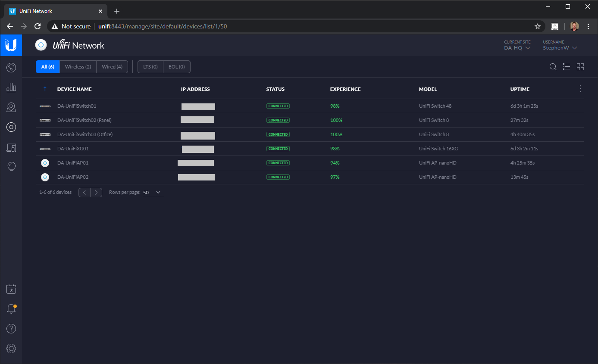The image size is (598, 364).
Task: Switch to the UniFi Network browser tab
Action: [56, 11]
